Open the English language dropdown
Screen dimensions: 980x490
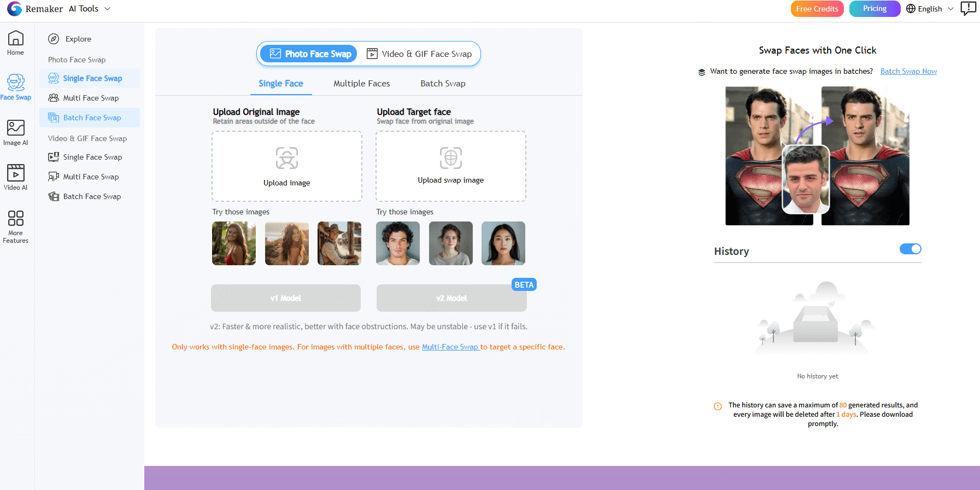tap(930, 9)
